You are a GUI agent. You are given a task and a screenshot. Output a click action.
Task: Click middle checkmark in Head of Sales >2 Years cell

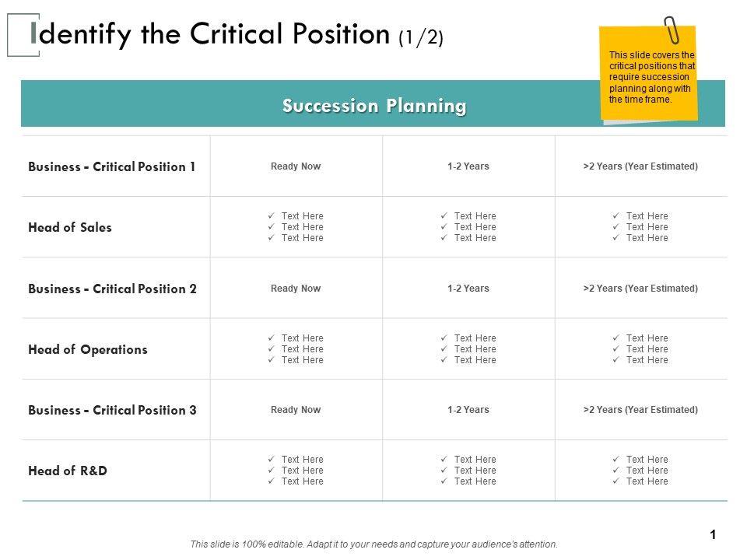615,227
